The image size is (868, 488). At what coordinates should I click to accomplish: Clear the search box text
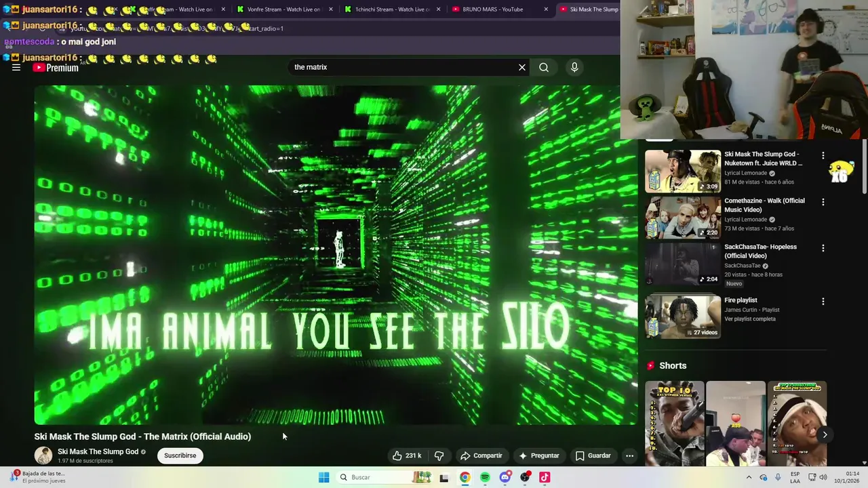(x=522, y=67)
